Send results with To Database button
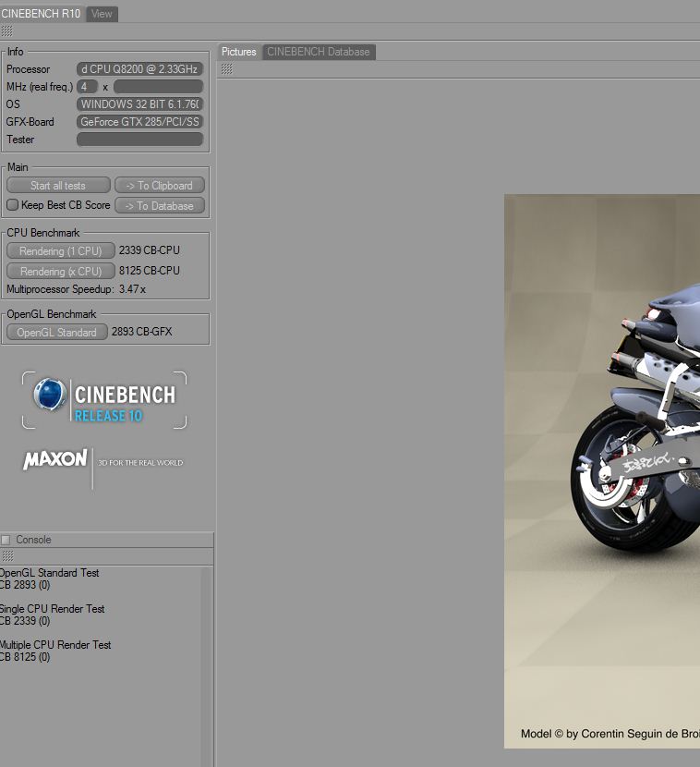The height and width of the screenshot is (767, 700). click(160, 206)
